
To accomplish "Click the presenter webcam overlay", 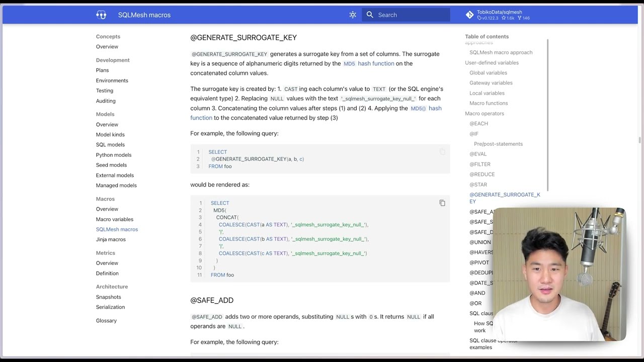I will click(x=558, y=275).
